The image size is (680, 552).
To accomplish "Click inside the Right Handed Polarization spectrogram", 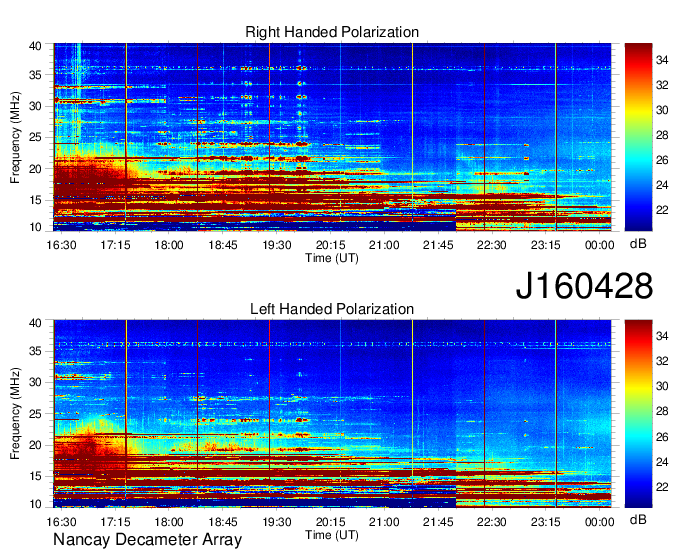I will coord(332,137).
